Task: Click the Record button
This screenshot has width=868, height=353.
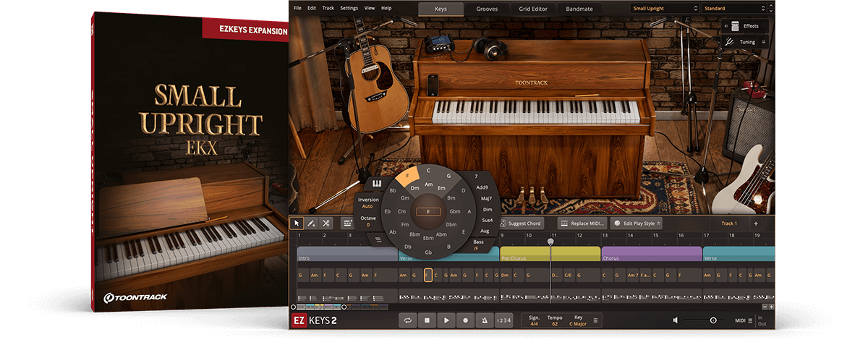Action: pyautogui.click(x=465, y=320)
